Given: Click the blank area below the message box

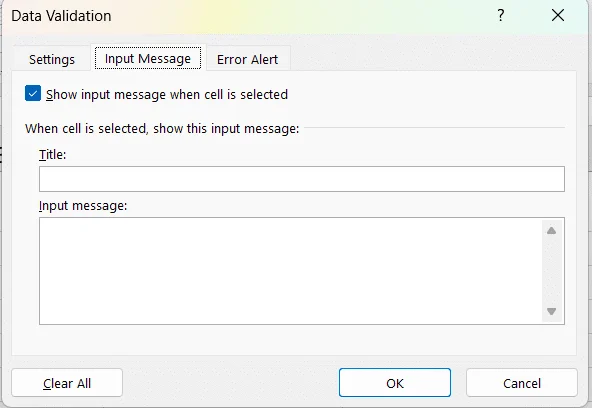Looking at the screenshot, I should pos(294,340).
